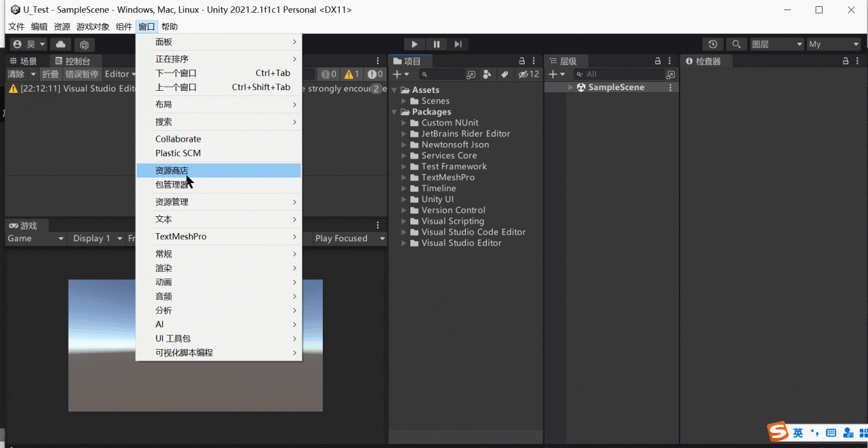Open the 布局 layout submenu
Image resolution: width=868 pixels, height=448 pixels.
[218, 104]
